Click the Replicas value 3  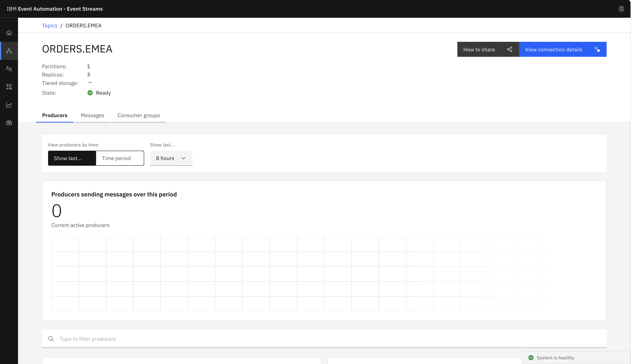point(88,74)
